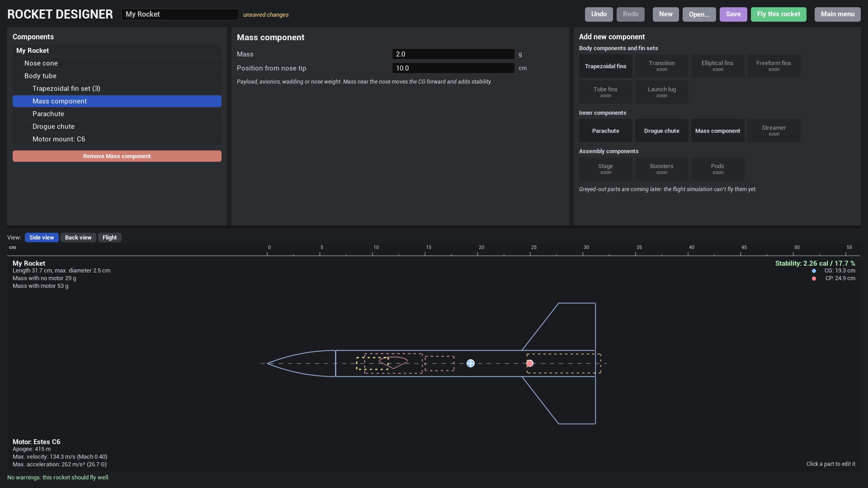Select Trapezoidal fin set (3) row
This screenshot has width=868, height=488.
[x=117, y=89]
